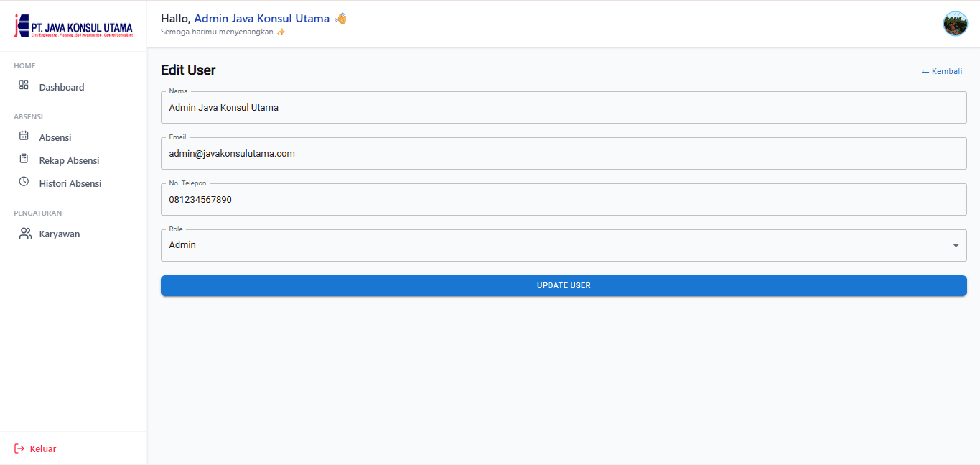Select the Dashboard grid icon

tap(24, 86)
